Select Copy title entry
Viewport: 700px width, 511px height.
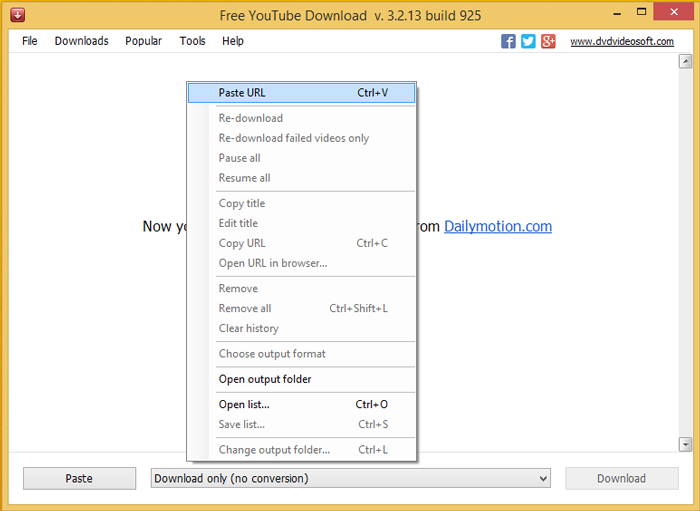[x=301, y=204]
